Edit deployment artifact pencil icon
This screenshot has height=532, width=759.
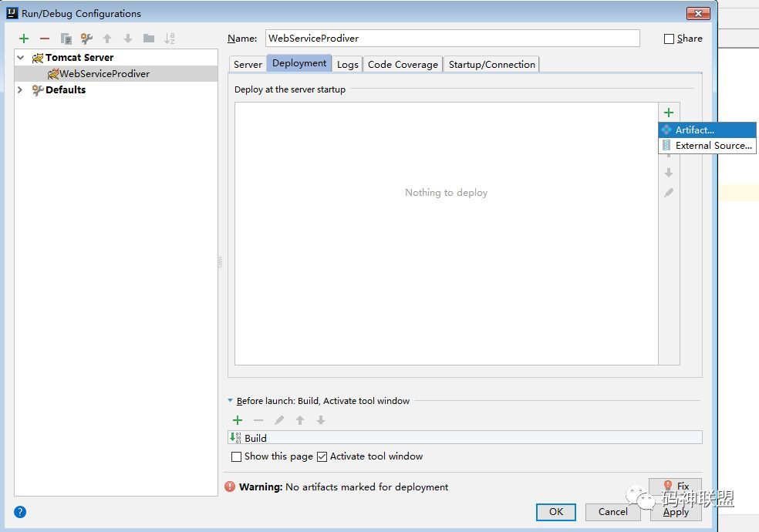[x=669, y=193]
